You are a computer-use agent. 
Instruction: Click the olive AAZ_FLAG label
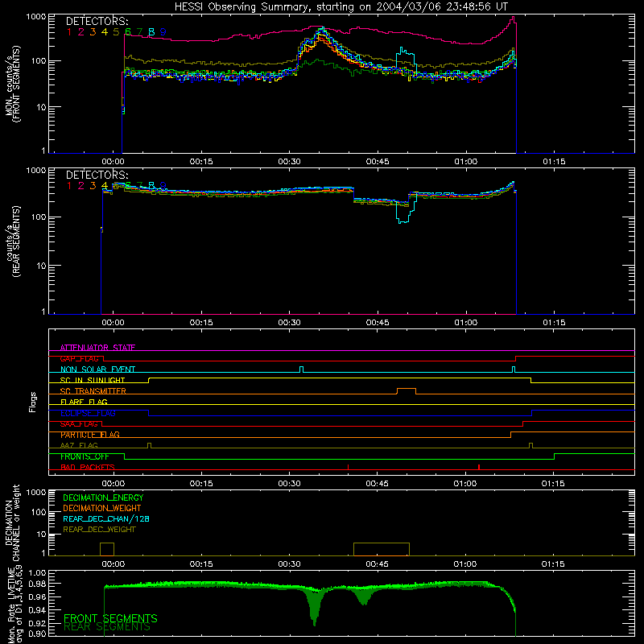pyautogui.click(x=79, y=445)
